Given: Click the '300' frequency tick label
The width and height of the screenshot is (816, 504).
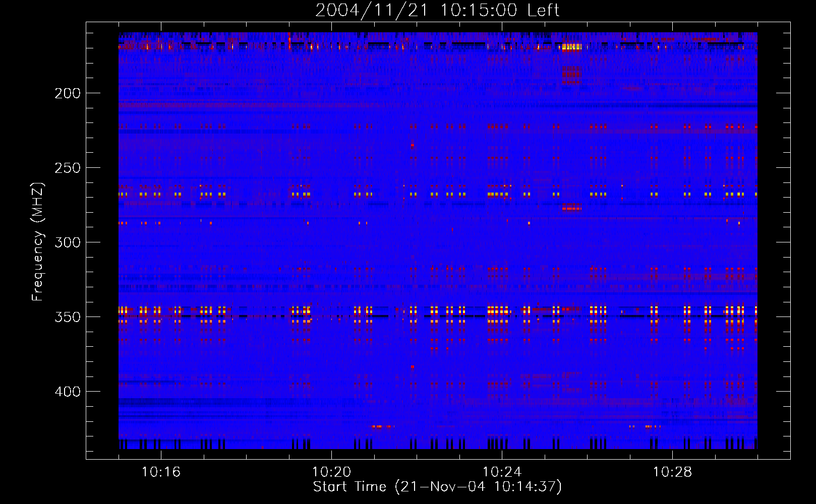Looking at the screenshot, I should pos(68,242).
